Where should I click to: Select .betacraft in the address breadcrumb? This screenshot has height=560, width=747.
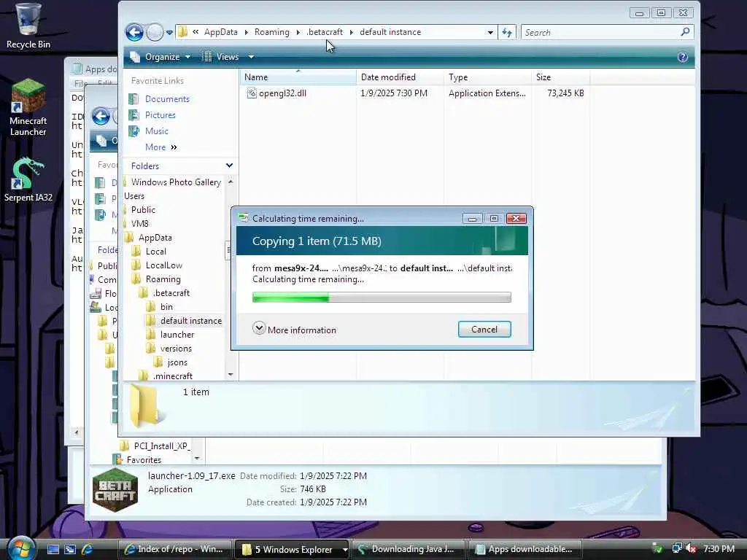point(325,32)
